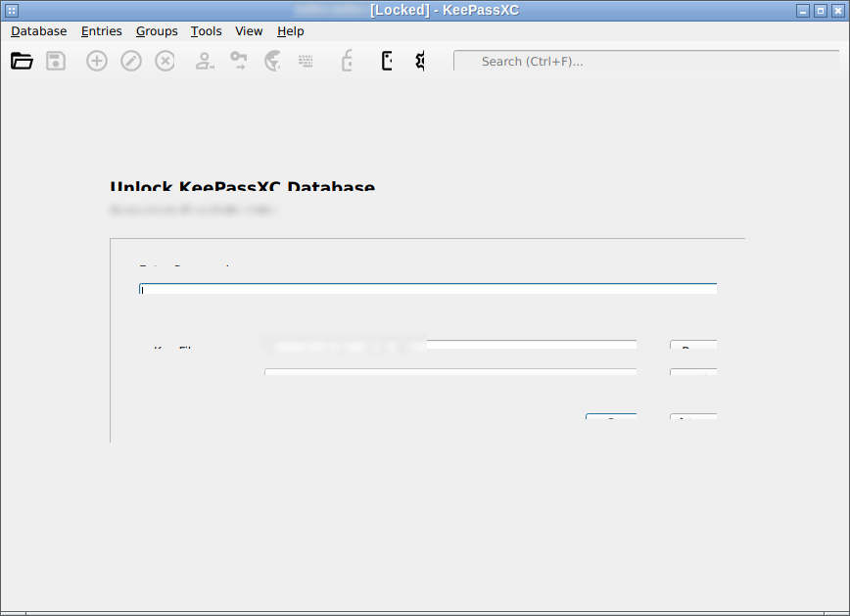The width and height of the screenshot is (850, 616).
Task: Open the Entries menu
Action: [x=102, y=31]
